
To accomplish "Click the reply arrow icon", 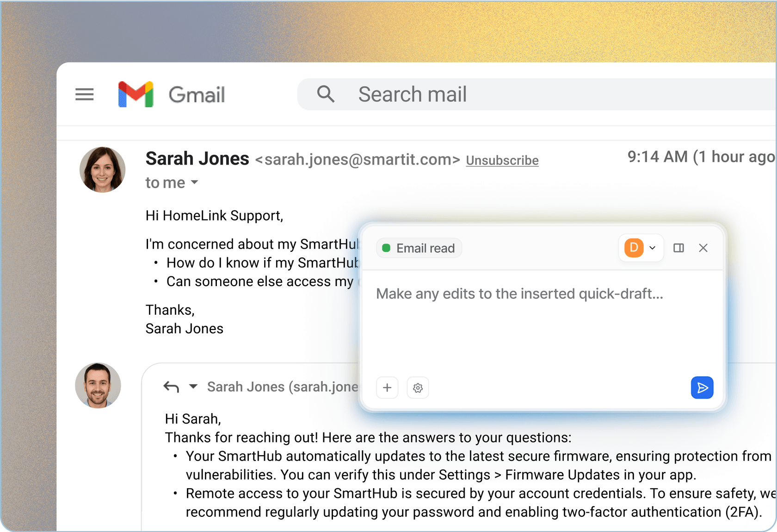I will pos(171,386).
